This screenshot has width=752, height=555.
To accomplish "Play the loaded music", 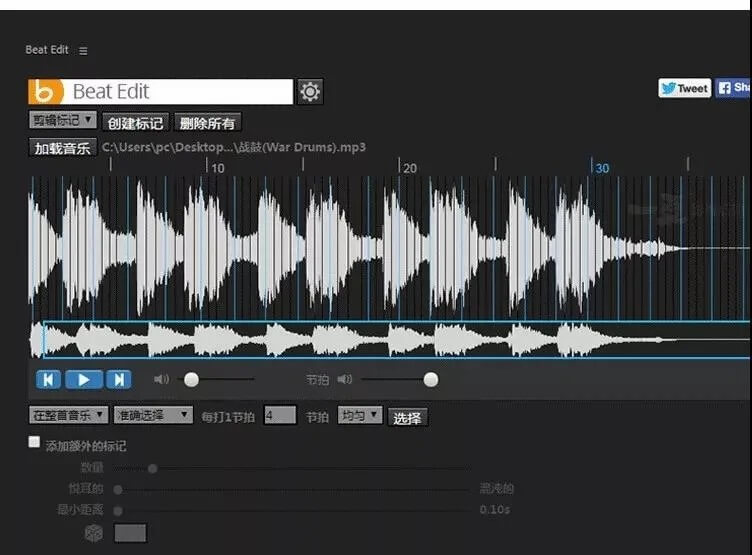I will (x=83, y=379).
